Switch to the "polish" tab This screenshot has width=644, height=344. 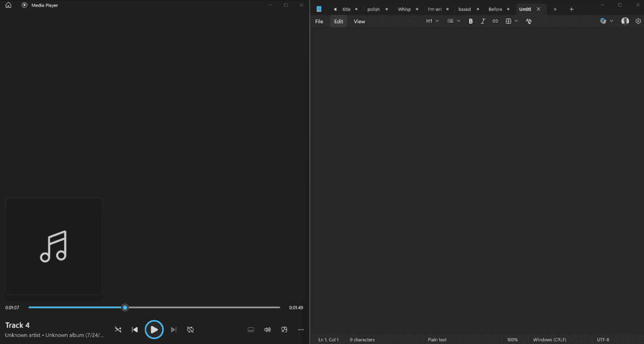374,9
